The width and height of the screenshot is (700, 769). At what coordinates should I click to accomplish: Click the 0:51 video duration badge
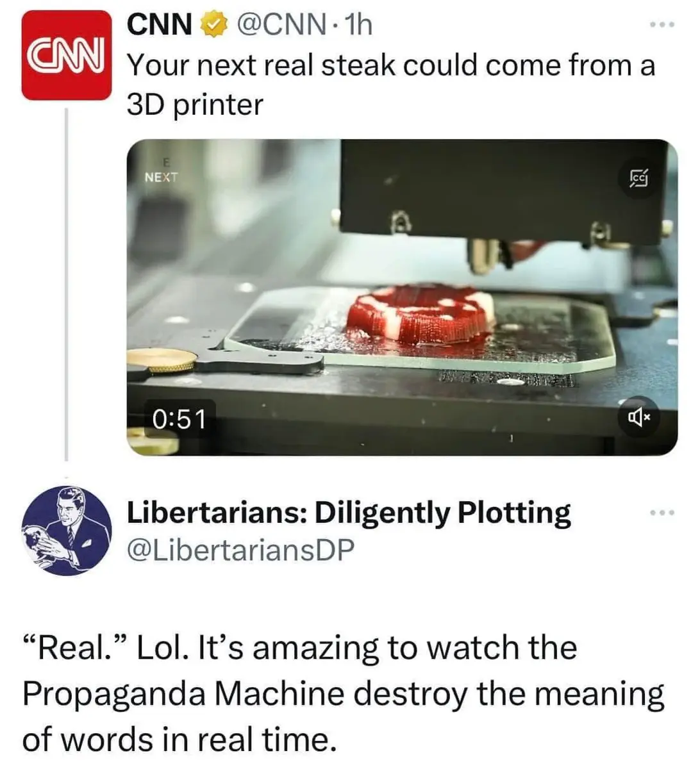coord(179,419)
